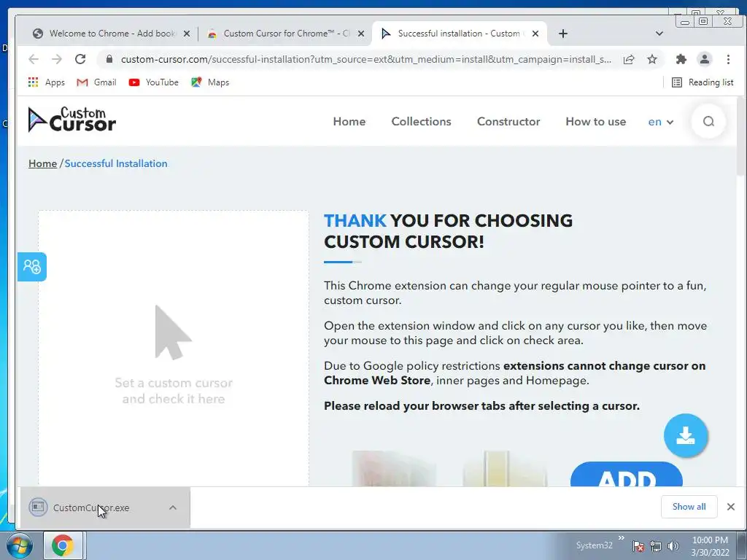Go forward using the browser forward arrow
This screenshot has height=560, width=747.
57,59
